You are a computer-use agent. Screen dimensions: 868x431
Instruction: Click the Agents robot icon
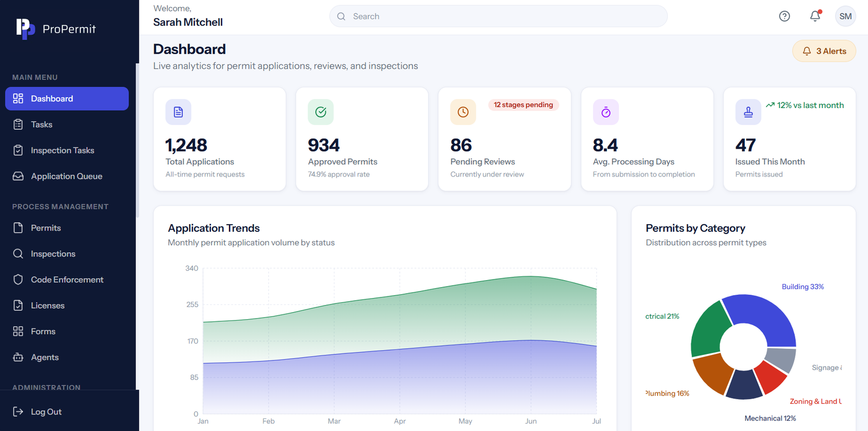(18, 357)
